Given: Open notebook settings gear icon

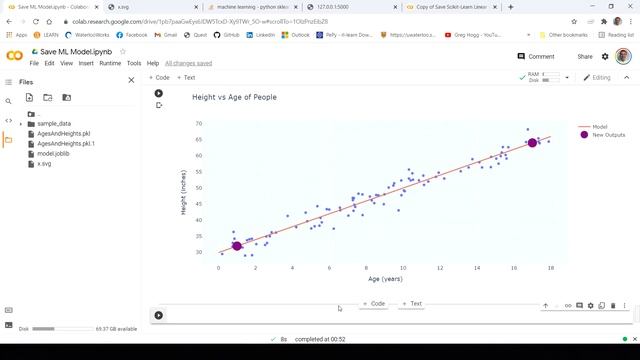Looking at the screenshot, I should point(605,56).
